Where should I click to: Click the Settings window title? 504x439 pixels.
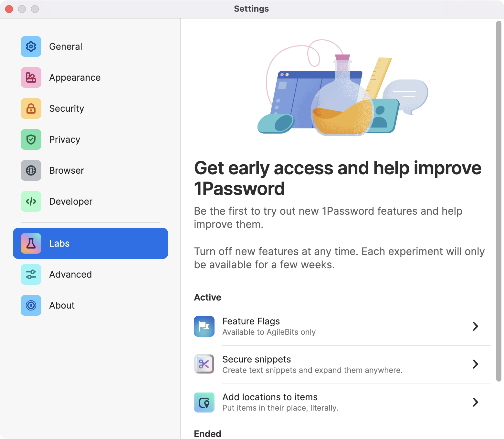[251, 9]
